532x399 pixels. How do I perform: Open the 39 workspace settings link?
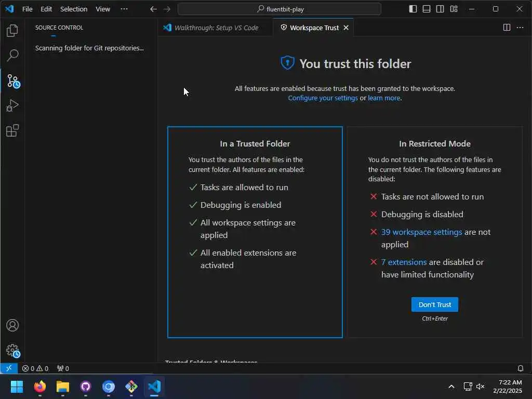tap(421, 232)
